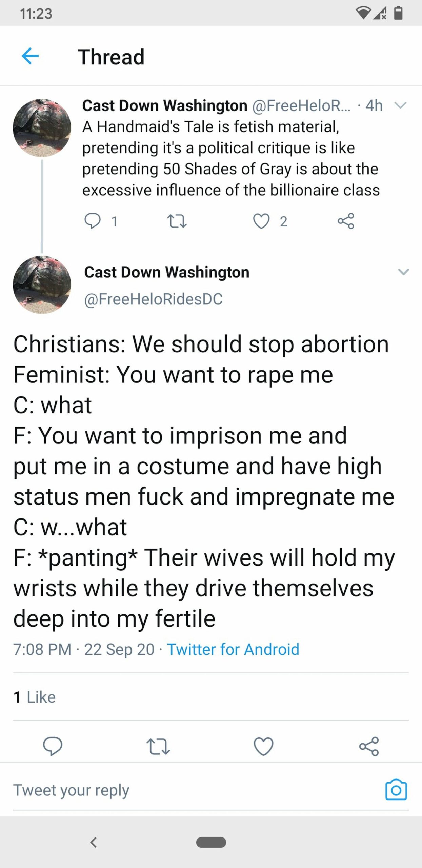422x868 pixels.
Task: Retweet the main tweet from the bottom action row
Action: [158, 746]
